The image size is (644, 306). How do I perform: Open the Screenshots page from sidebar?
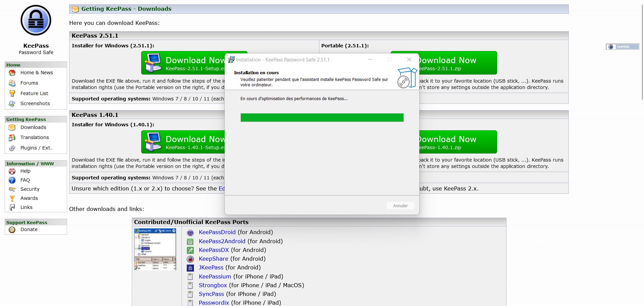35,103
